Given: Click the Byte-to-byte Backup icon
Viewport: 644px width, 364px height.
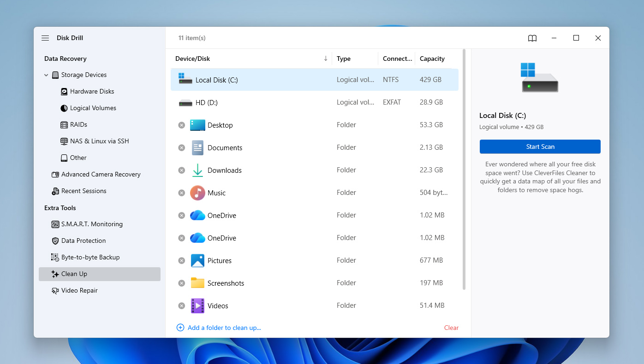Looking at the screenshot, I should [x=55, y=258].
